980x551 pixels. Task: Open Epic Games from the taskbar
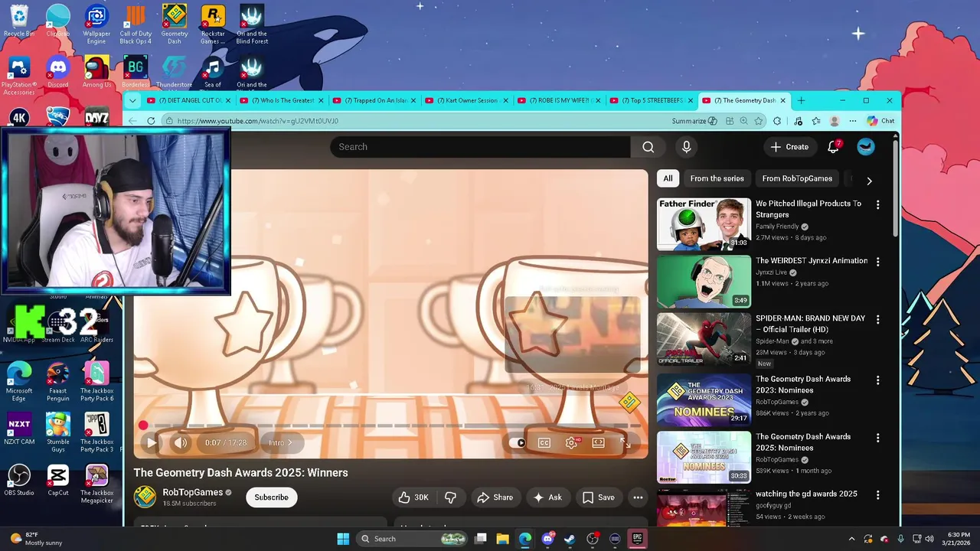coord(637,539)
